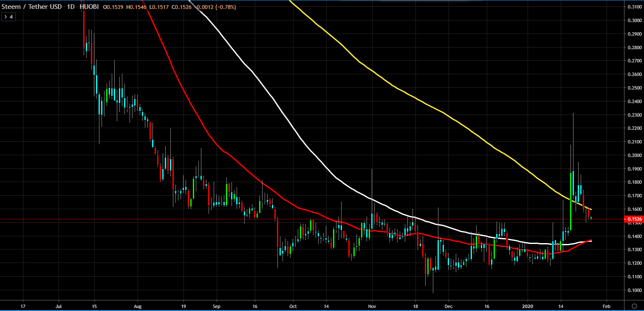The image size is (644, 311).
Task: Click the 18 date label on the time axis
Action: coord(415,305)
